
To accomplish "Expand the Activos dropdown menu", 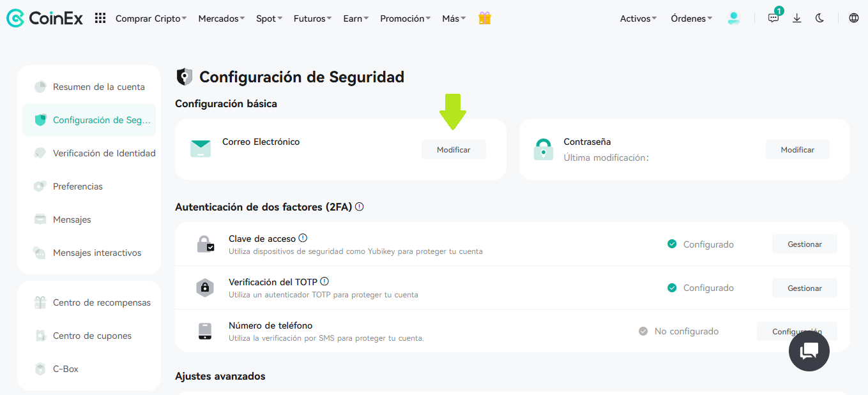I will (638, 19).
